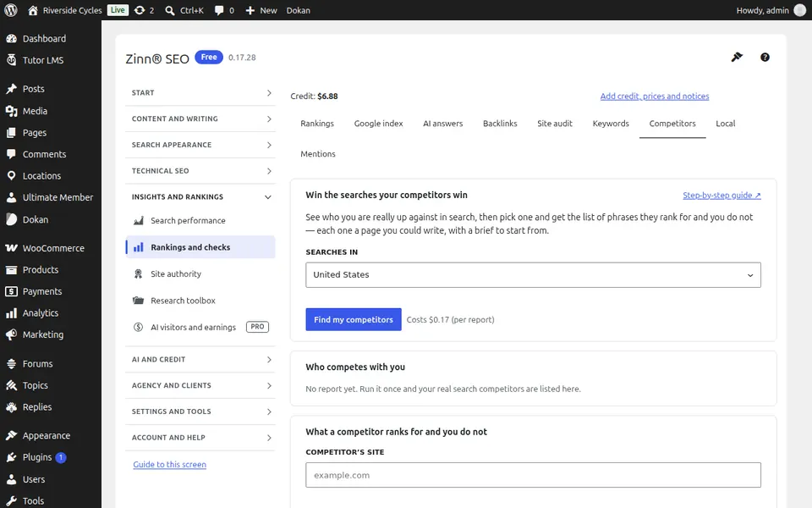Switch to the AI answers tab
Screen dimensions: 812x508
tap(442, 124)
